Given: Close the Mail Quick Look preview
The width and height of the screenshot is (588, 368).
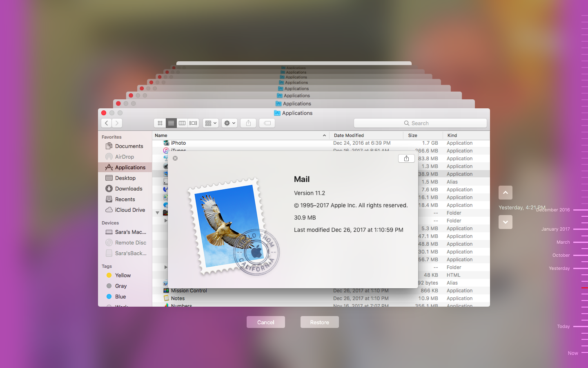Looking at the screenshot, I should tap(175, 158).
